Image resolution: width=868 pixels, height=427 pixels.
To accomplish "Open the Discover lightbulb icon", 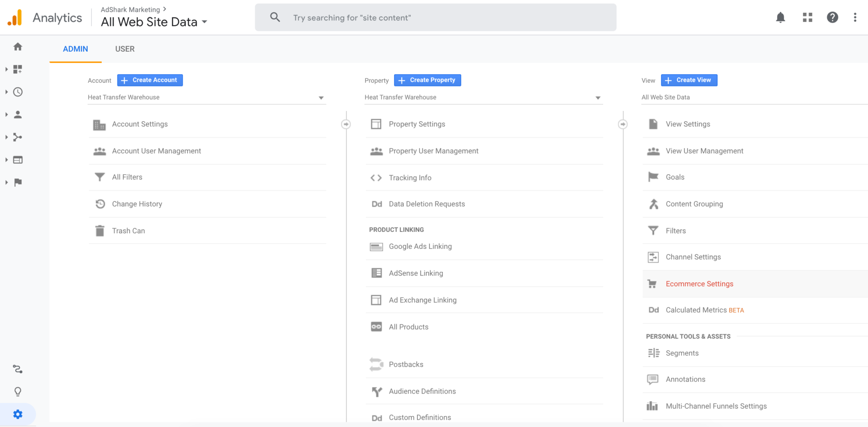I will (x=18, y=391).
